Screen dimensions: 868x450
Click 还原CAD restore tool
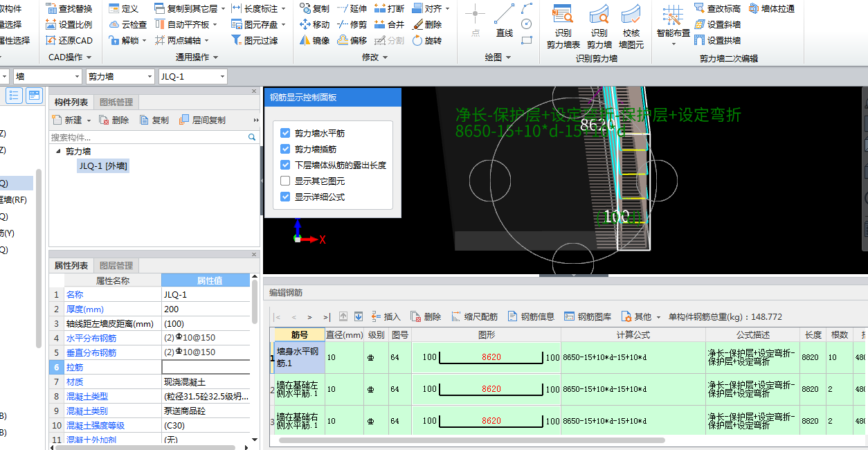point(69,40)
